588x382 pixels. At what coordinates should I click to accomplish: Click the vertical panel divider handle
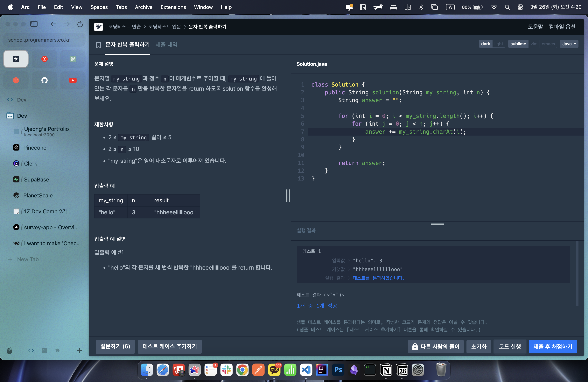pyautogui.click(x=288, y=196)
